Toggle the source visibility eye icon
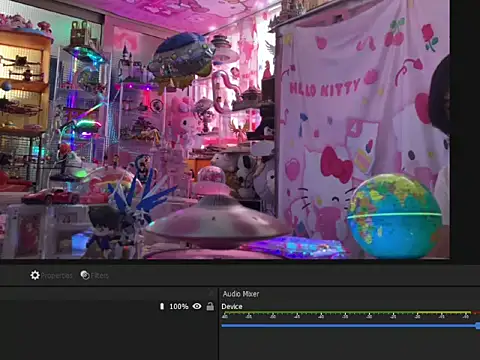The image size is (480, 360). pos(197,306)
